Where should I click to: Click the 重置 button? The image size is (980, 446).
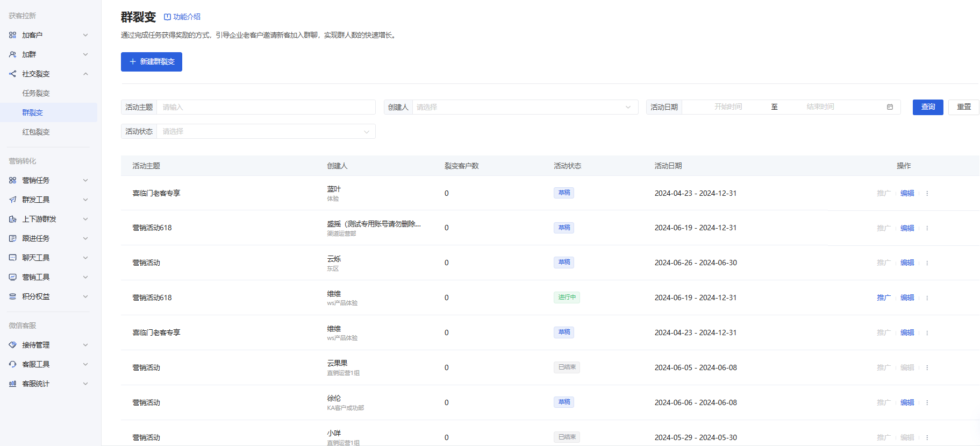coord(964,107)
